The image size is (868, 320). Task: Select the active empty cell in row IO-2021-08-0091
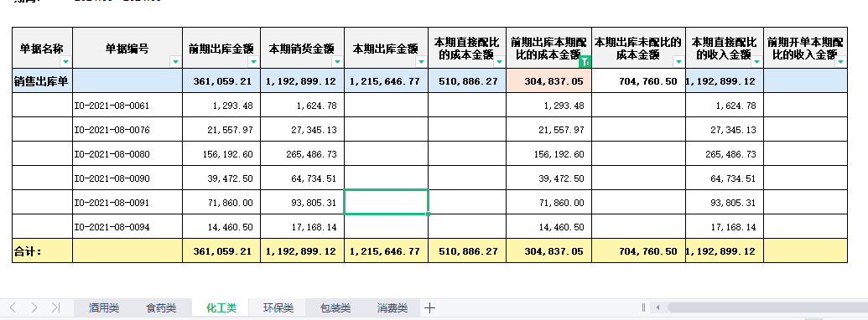click(x=386, y=202)
